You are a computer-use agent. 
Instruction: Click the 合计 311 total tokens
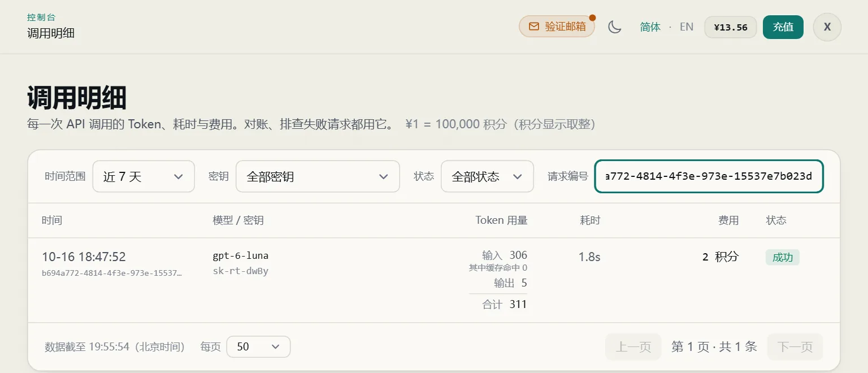pyautogui.click(x=504, y=305)
